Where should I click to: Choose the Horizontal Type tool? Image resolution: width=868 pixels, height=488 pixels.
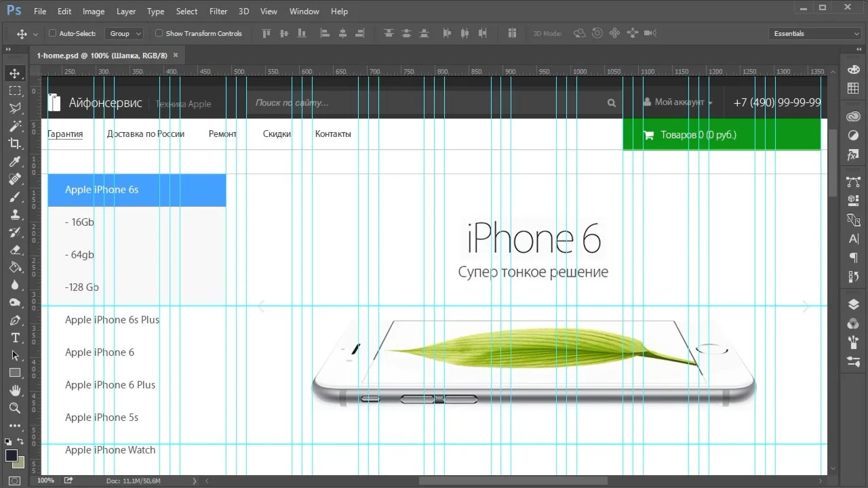pyautogui.click(x=14, y=338)
